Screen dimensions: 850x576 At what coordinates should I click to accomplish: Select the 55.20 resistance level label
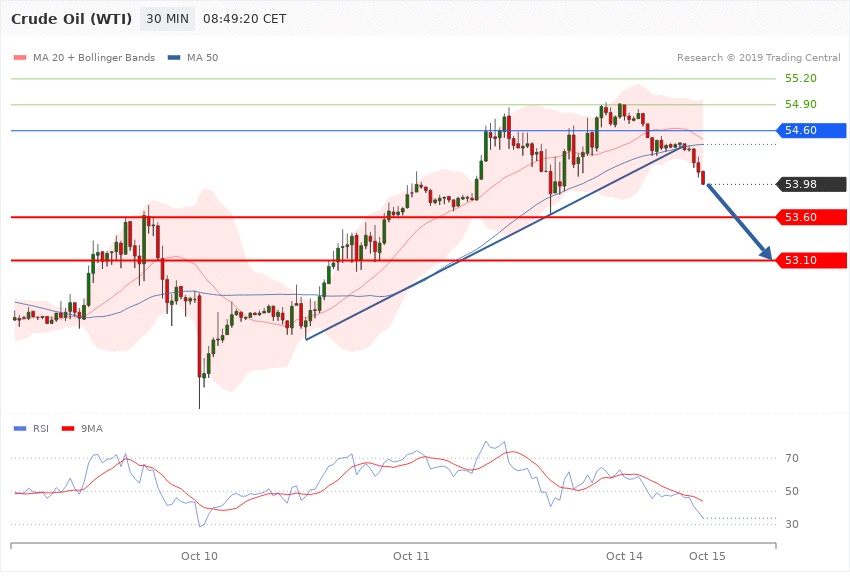click(x=800, y=78)
